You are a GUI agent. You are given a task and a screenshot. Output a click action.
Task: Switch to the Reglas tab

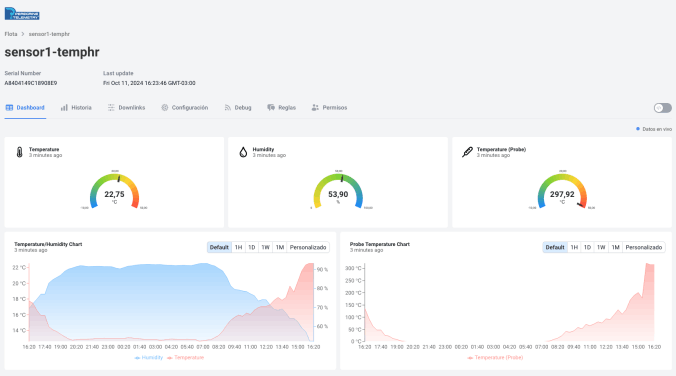pos(282,107)
